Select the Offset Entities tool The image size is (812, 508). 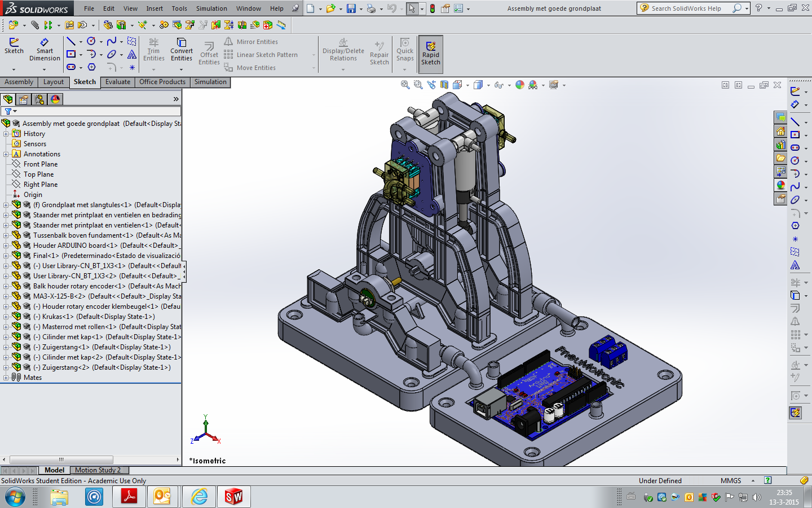point(209,54)
